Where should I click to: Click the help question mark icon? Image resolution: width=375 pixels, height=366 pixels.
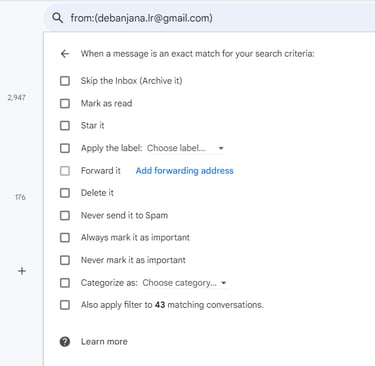tap(65, 342)
